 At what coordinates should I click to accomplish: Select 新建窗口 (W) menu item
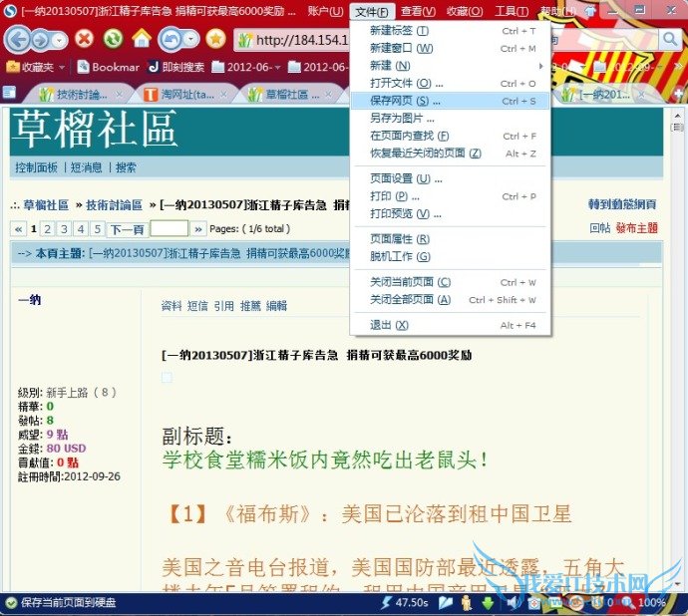coord(451,48)
